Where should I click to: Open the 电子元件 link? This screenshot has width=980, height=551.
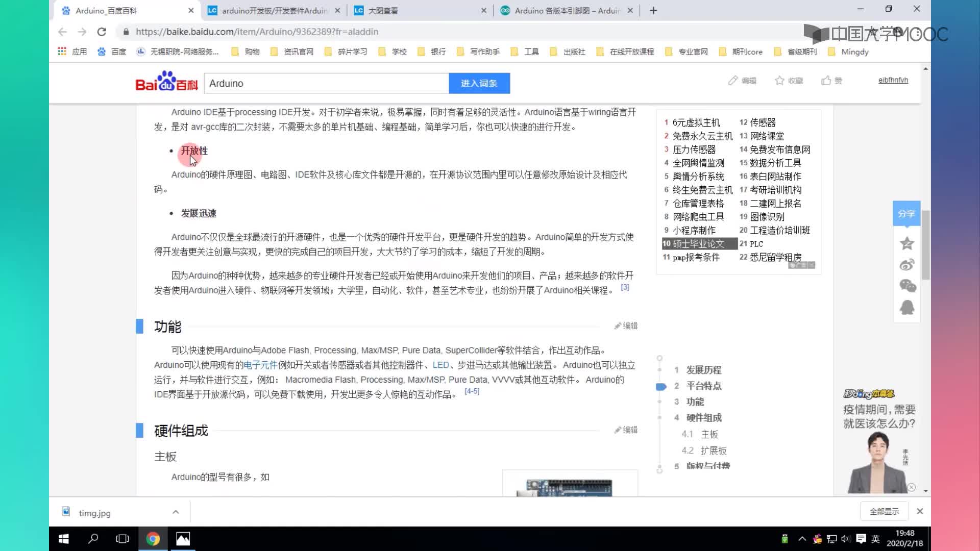260,365
